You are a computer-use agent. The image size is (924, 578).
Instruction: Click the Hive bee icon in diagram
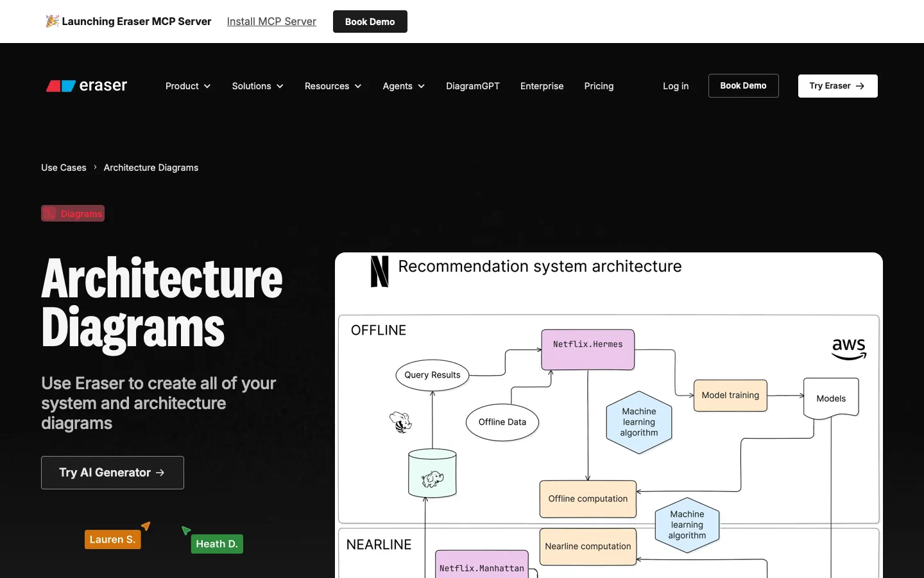(400, 423)
